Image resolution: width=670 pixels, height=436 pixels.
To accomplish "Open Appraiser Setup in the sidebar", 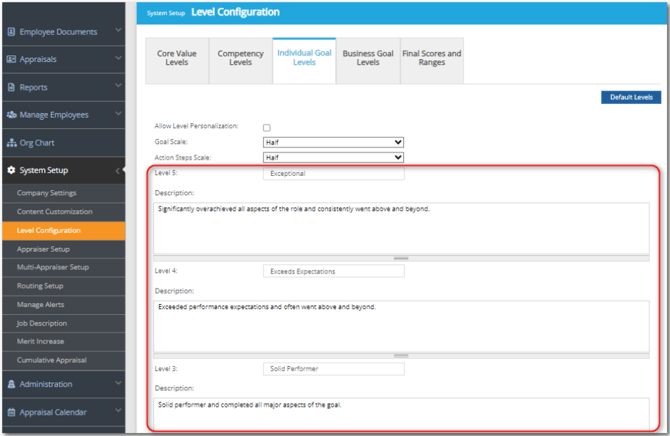I will pos(43,249).
